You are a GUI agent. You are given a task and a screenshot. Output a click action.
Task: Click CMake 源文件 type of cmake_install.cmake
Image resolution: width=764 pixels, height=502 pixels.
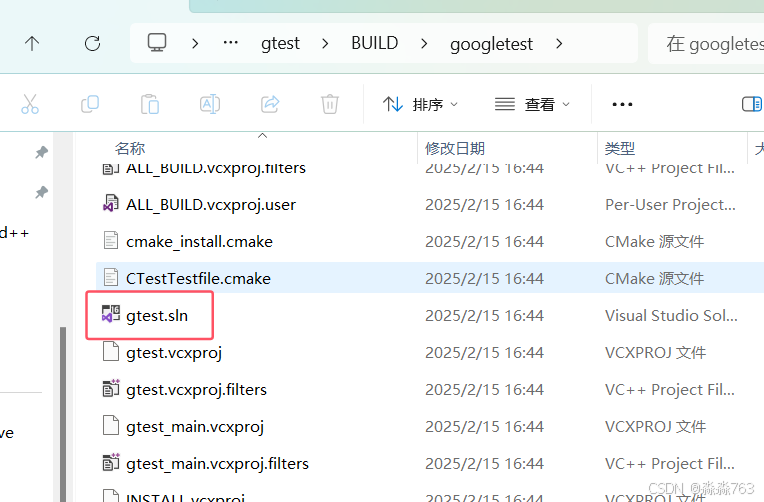654,242
